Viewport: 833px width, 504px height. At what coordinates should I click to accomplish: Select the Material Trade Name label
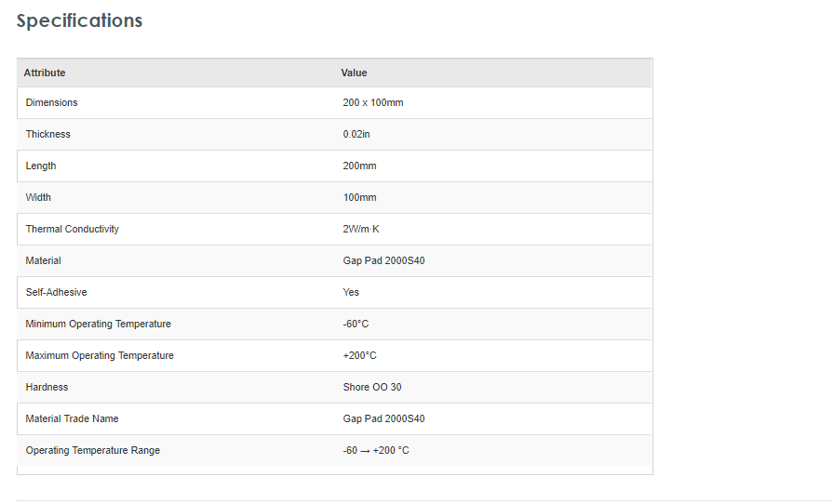point(72,418)
